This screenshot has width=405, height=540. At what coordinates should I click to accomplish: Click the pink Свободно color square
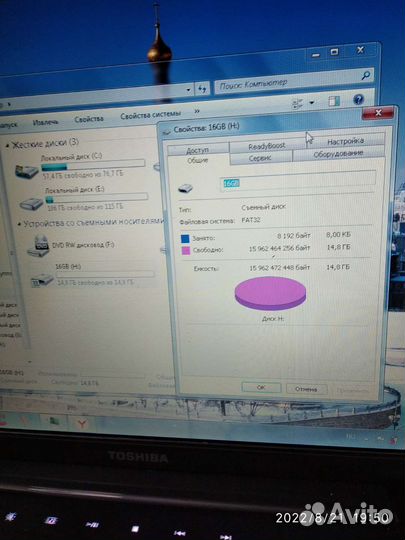click(186, 250)
